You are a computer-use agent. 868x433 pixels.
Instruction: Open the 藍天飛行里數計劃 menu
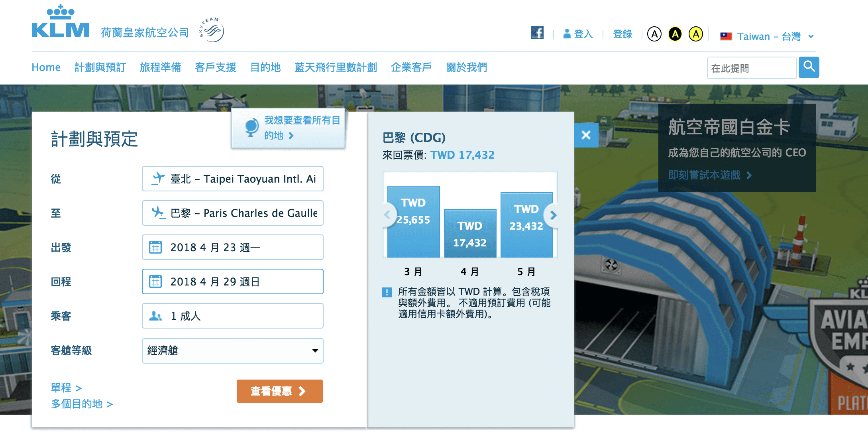coord(336,67)
